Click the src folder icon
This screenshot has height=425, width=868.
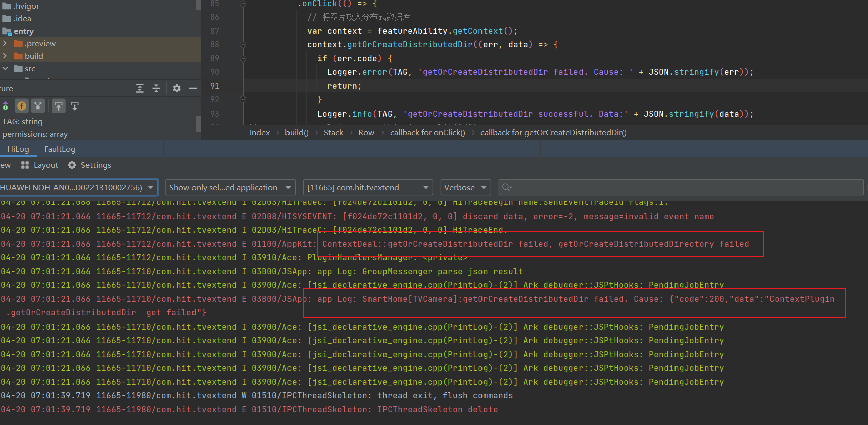19,68
